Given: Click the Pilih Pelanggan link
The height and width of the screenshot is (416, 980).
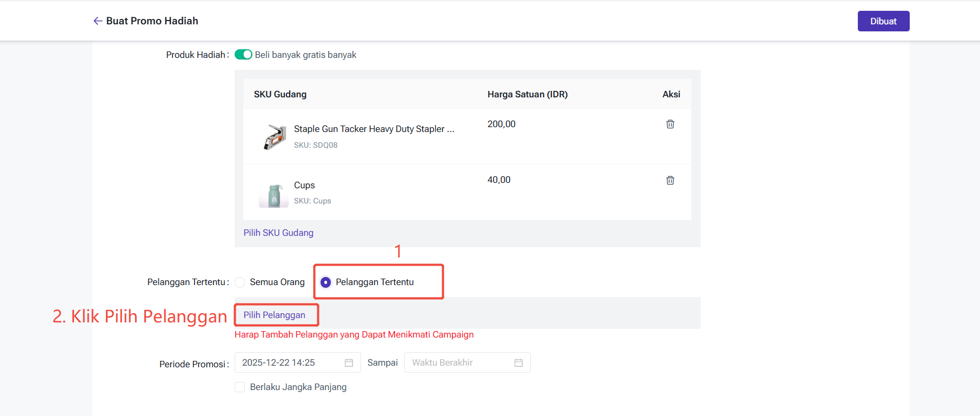Looking at the screenshot, I should click(x=274, y=315).
